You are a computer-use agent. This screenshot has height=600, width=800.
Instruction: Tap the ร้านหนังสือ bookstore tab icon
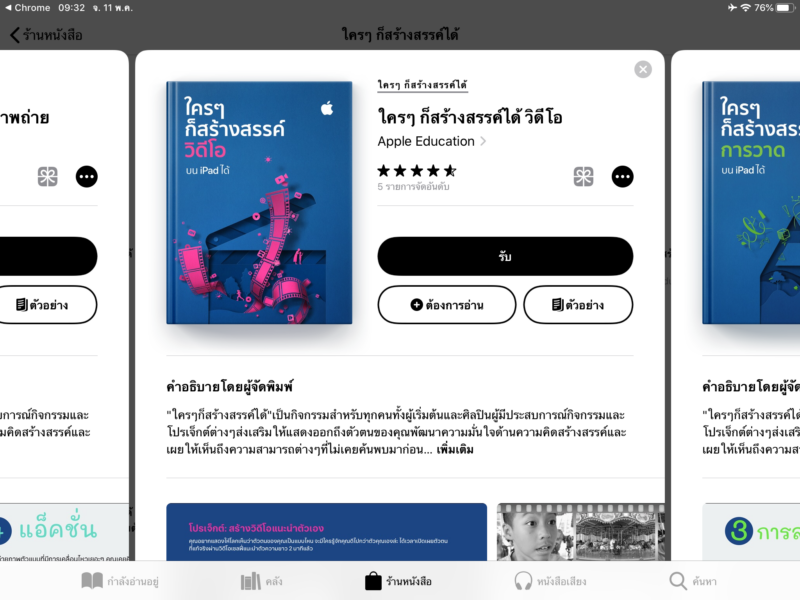click(x=373, y=581)
